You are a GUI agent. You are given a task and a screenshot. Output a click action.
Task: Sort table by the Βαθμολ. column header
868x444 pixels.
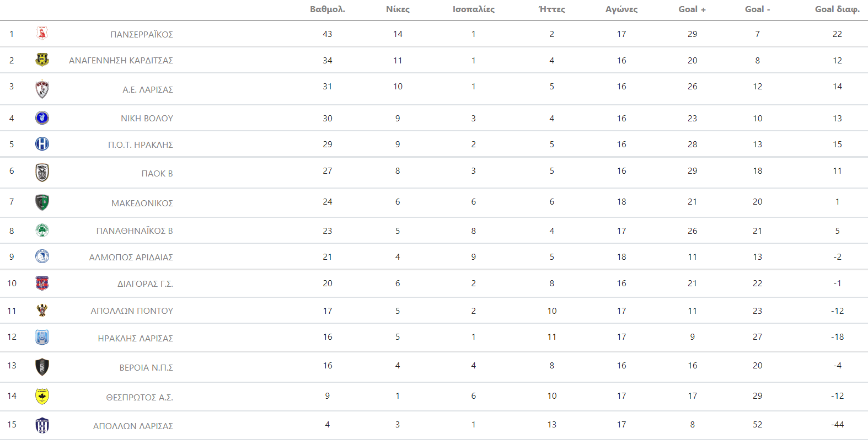pyautogui.click(x=328, y=9)
